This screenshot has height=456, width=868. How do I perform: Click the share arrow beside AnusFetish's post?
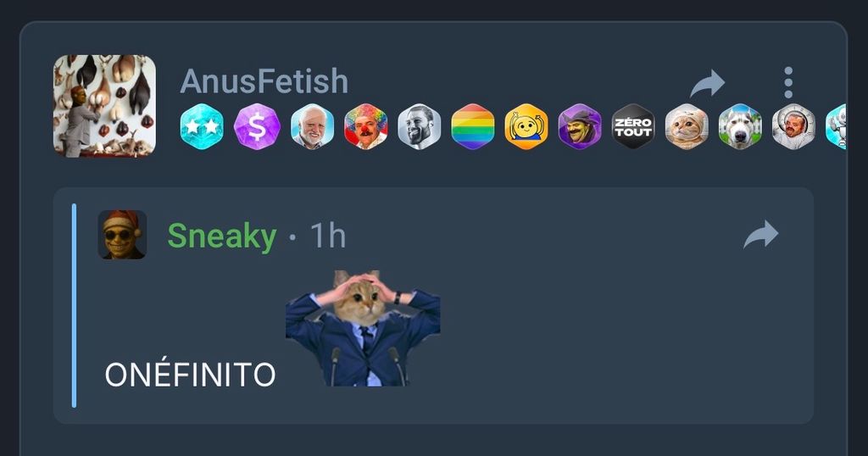point(708,84)
